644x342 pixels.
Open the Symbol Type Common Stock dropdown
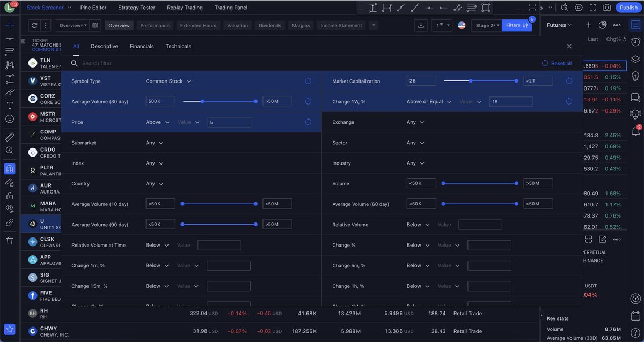click(x=169, y=81)
